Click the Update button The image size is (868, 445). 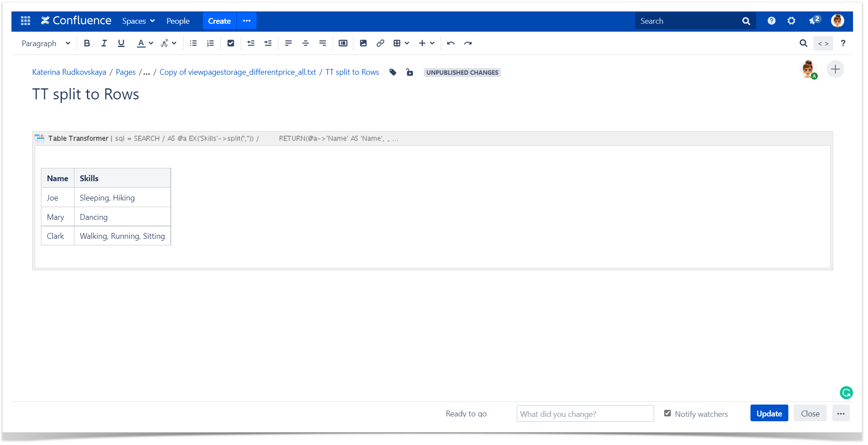(769, 413)
